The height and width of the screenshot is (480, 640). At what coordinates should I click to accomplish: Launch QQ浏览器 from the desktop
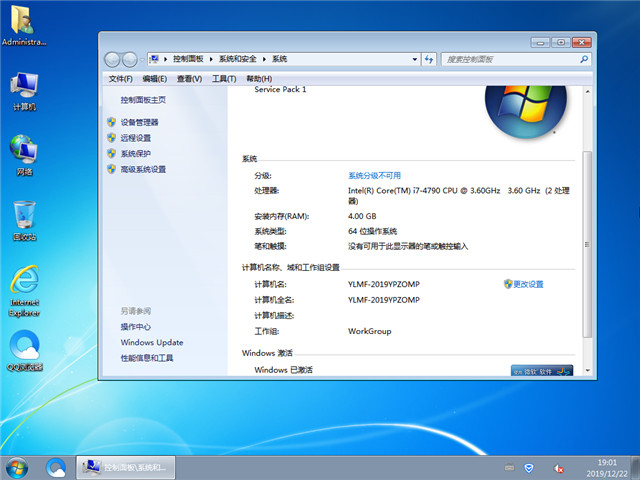[25, 351]
